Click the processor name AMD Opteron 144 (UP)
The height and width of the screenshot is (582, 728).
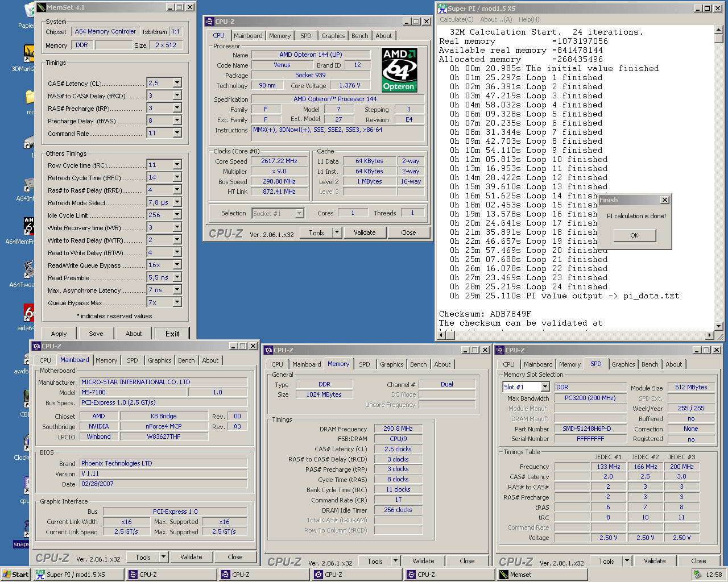click(311, 55)
